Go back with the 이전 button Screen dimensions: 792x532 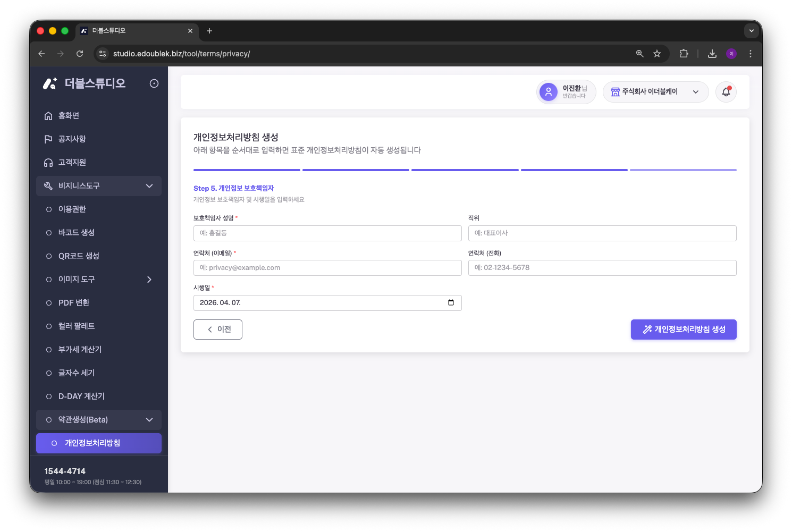pos(218,330)
